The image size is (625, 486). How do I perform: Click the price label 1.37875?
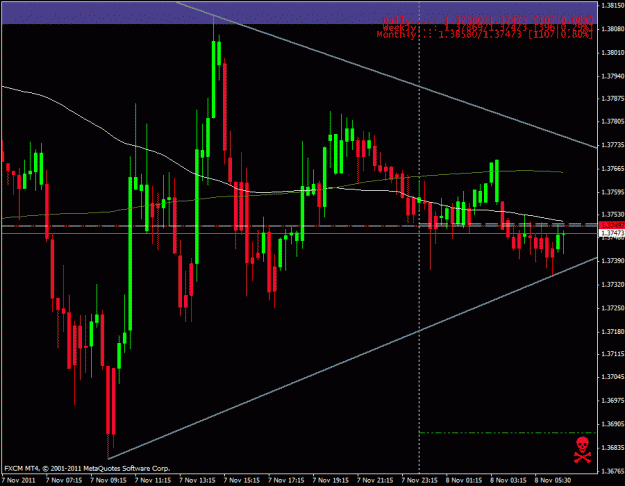coord(613,98)
